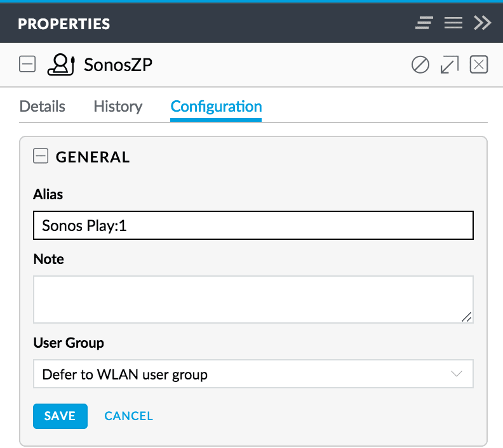Collapse the SonosZP client section

(x=27, y=64)
